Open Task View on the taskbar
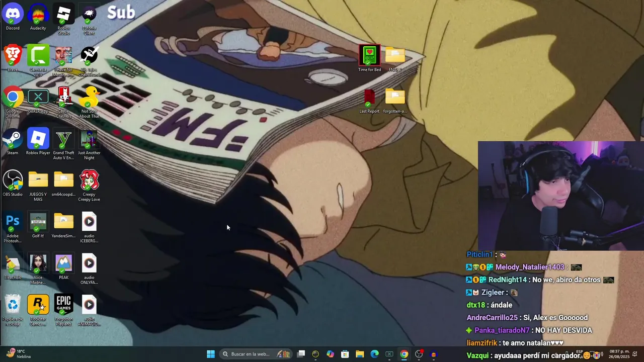 pyautogui.click(x=301, y=354)
